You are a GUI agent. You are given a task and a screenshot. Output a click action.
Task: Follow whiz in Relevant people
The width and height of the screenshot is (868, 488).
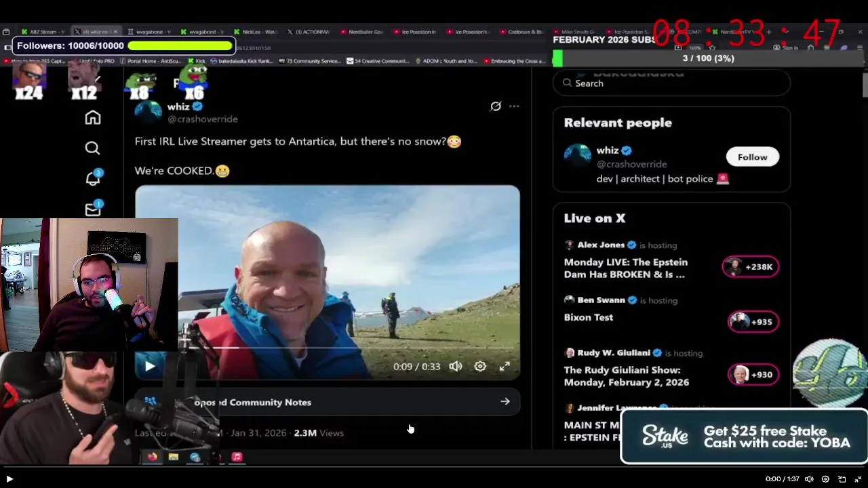[x=752, y=157]
